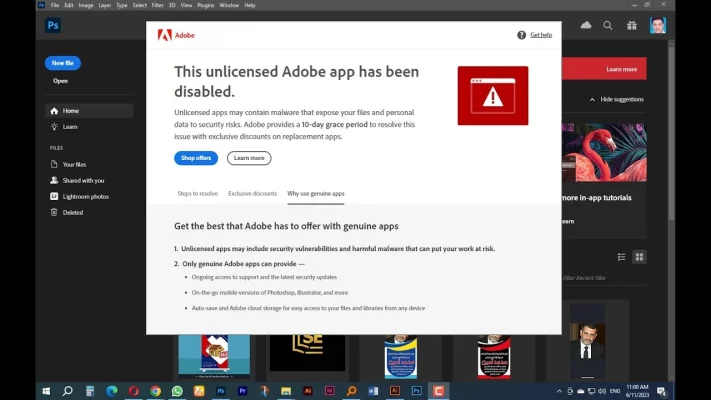Image resolution: width=711 pixels, height=400 pixels.
Task: Click the cloud sync status icon
Action: [x=586, y=25]
